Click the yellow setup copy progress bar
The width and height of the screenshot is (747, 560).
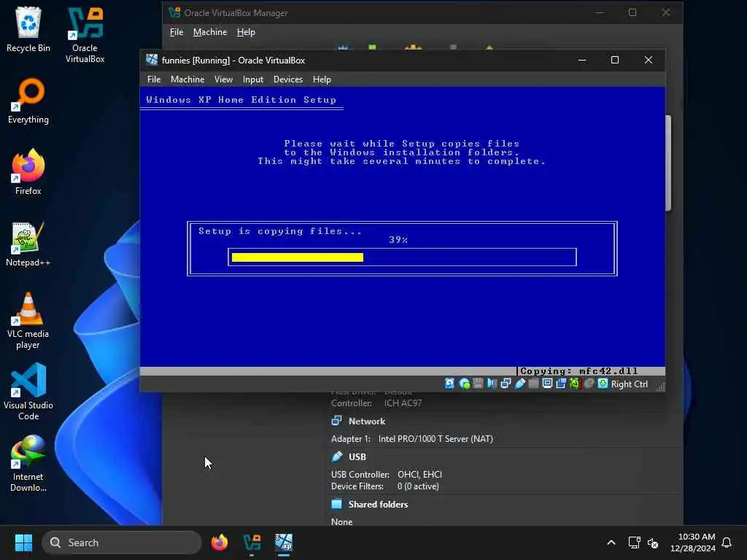click(x=402, y=257)
